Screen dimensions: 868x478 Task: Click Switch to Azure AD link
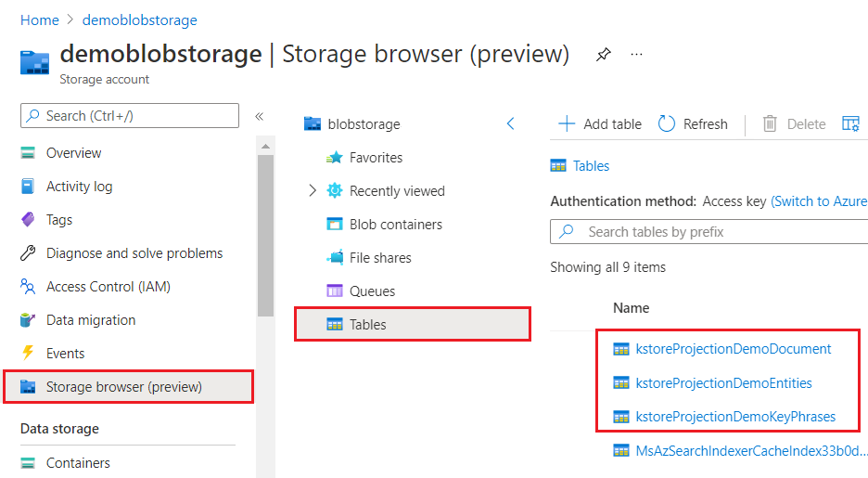[x=819, y=201]
